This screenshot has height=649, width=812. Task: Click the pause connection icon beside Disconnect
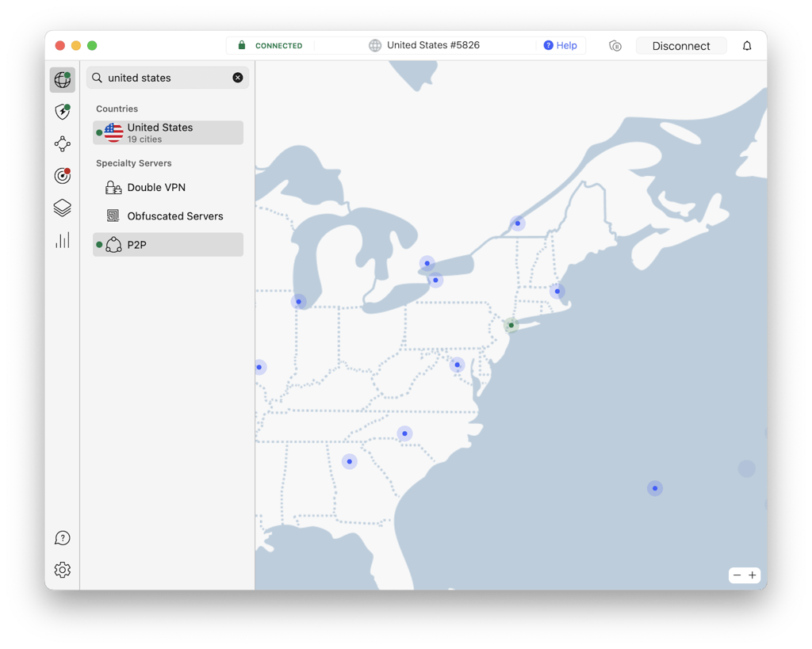(615, 45)
